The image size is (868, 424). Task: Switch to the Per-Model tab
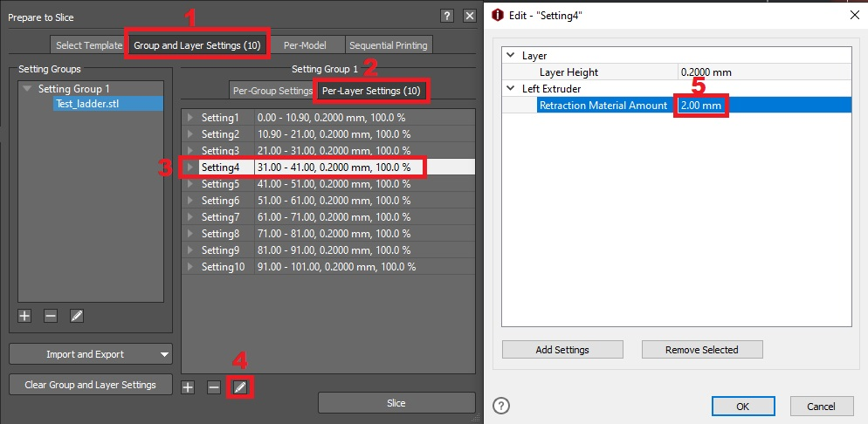[307, 45]
